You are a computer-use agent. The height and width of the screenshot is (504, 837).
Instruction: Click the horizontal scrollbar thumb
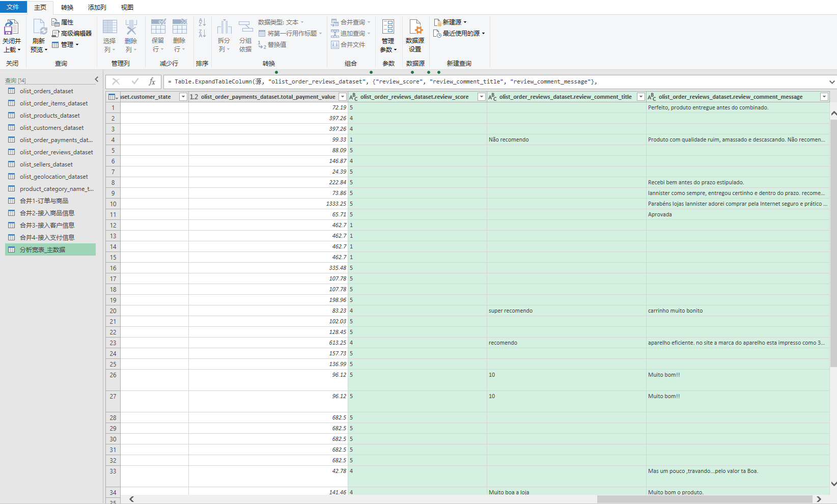(705, 499)
